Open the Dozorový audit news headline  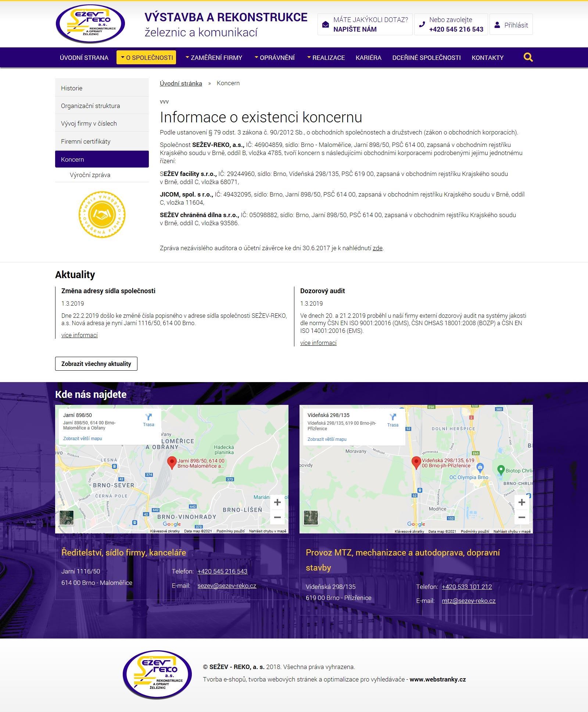click(322, 291)
